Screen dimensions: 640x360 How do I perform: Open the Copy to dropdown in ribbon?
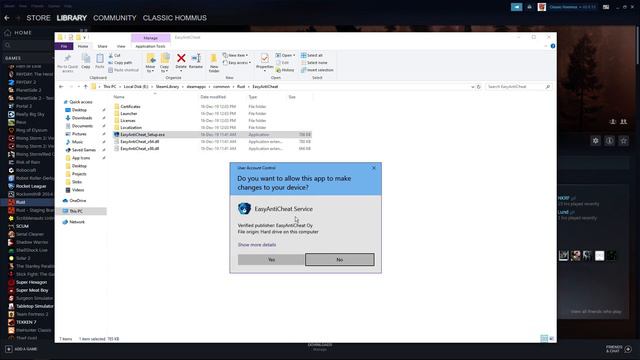click(x=164, y=63)
